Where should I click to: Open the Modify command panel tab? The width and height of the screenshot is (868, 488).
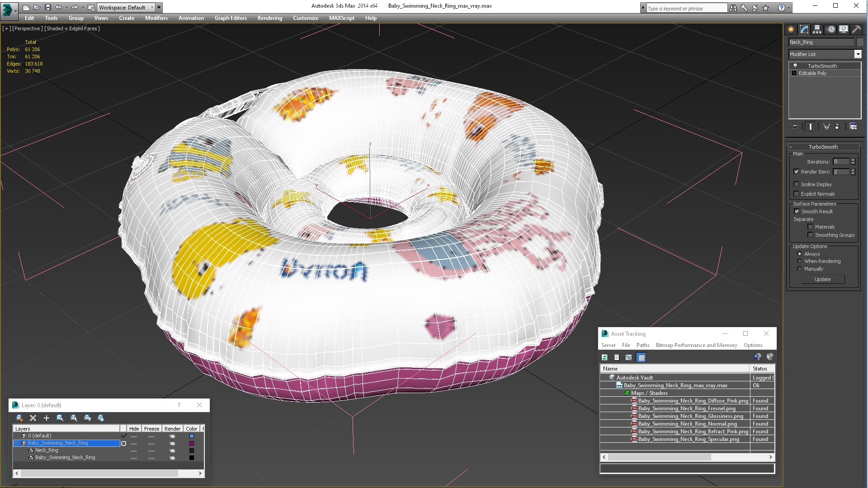click(x=804, y=29)
